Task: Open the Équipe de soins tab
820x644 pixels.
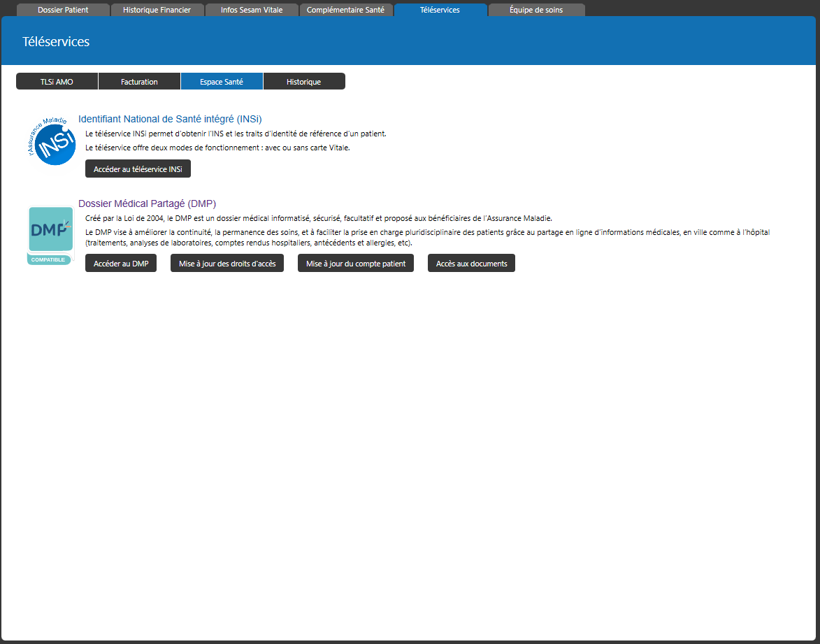Action: point(535,10)
